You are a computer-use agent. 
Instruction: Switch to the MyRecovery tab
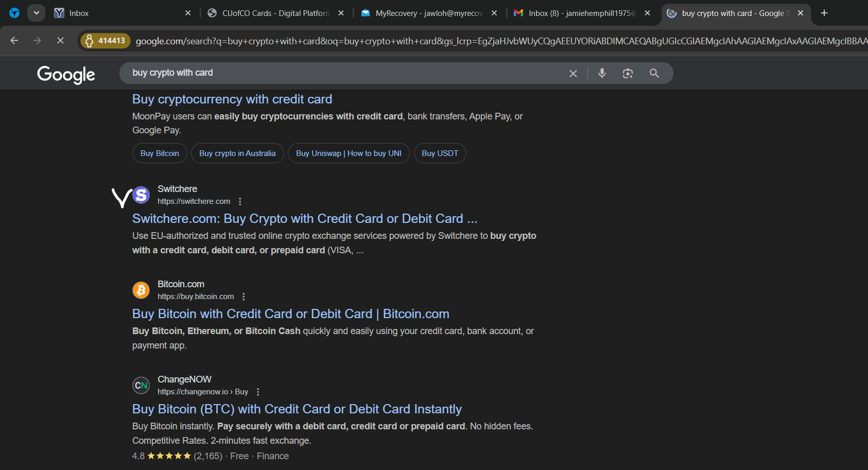pyautogui.click(x=428, y=13)
